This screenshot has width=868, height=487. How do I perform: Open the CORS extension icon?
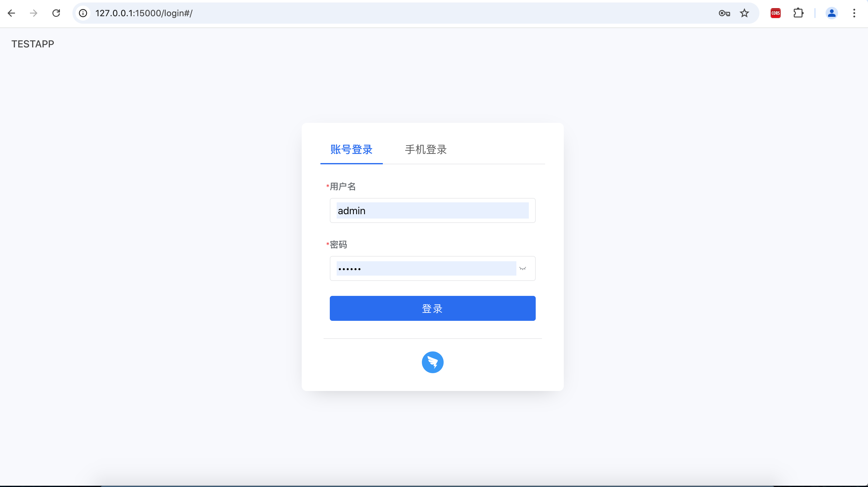coord(775,13)
